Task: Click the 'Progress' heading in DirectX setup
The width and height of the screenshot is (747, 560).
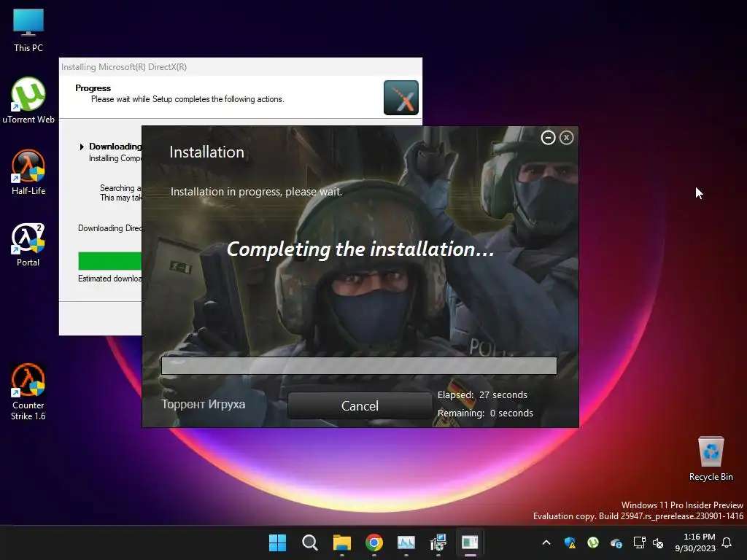Action: (x=93, y=88)
